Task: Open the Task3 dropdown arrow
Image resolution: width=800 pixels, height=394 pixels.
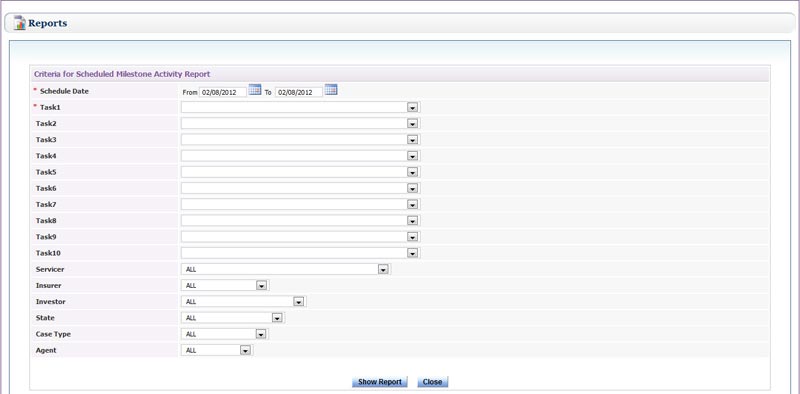Action: point(413,140)
